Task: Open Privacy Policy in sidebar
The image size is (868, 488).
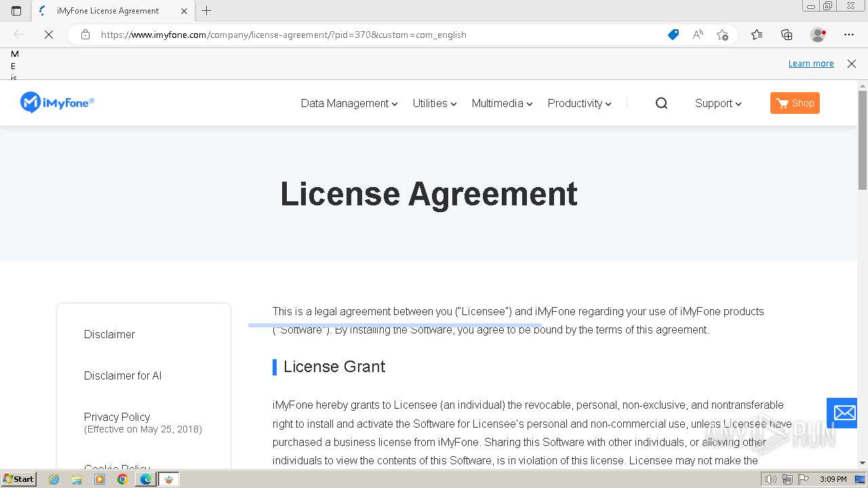Action: (117, 417)
